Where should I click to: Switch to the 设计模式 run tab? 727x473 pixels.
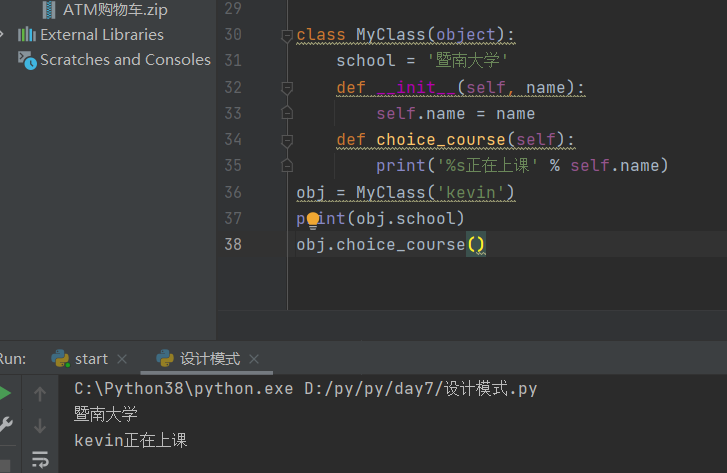tap(210, 359)
